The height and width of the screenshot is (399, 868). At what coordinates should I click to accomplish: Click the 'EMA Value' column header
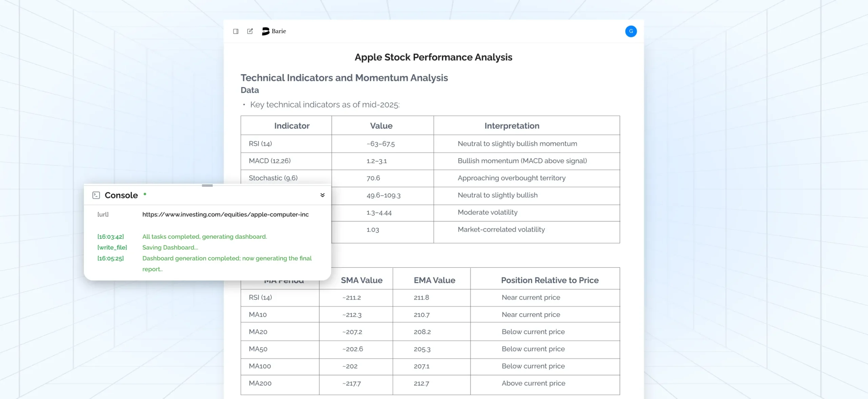point(434,280)
